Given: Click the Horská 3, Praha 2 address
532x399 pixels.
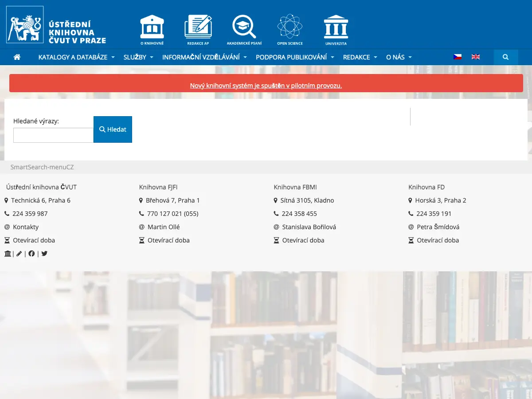Looking at the screenshot, I should pos(441,200).
